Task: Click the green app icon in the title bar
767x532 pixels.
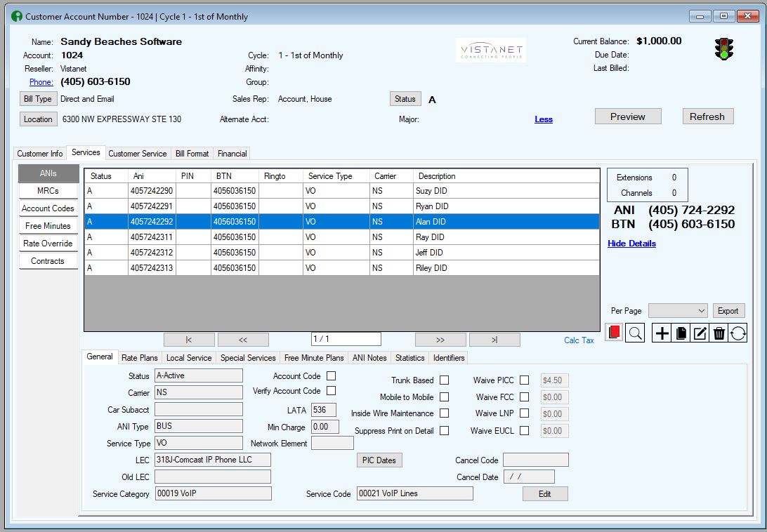Action: point(17,16)
